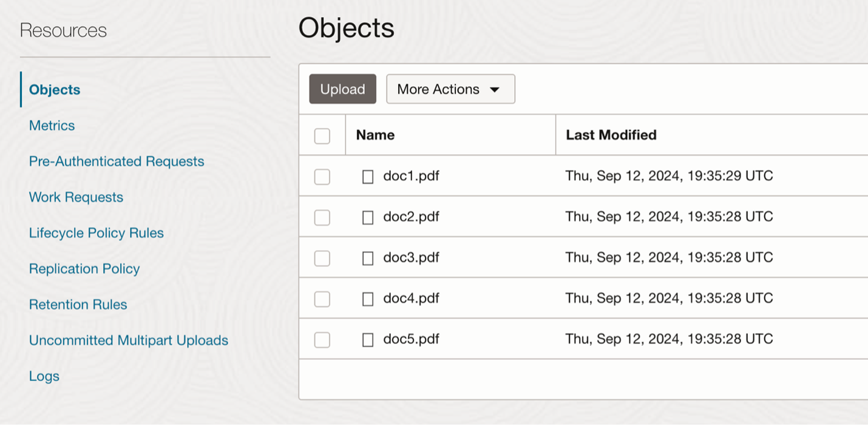This screenshot has width=868, height=426.
Task: Open the More Actions dropdown
Action: pyautogui.click(x=450, y=89)
